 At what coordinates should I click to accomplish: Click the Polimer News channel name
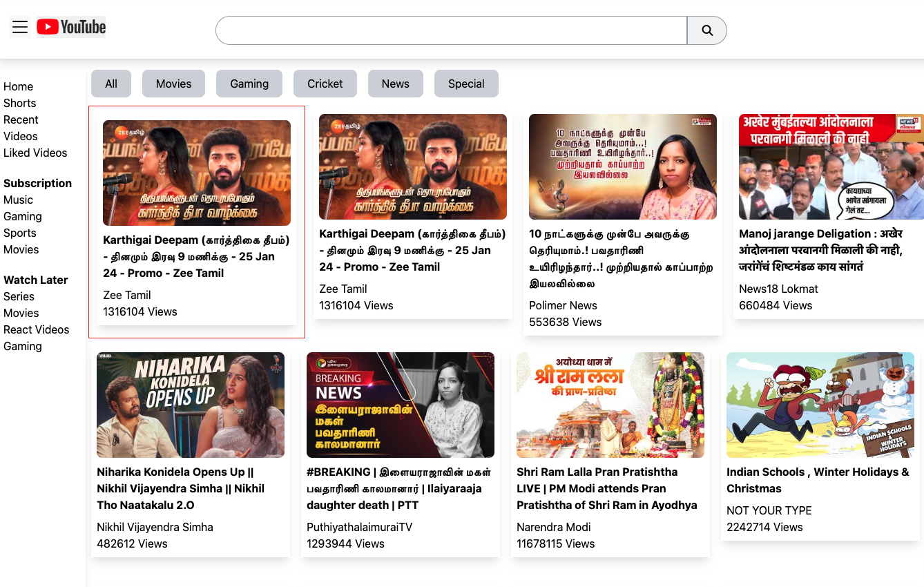pos(563,305)
